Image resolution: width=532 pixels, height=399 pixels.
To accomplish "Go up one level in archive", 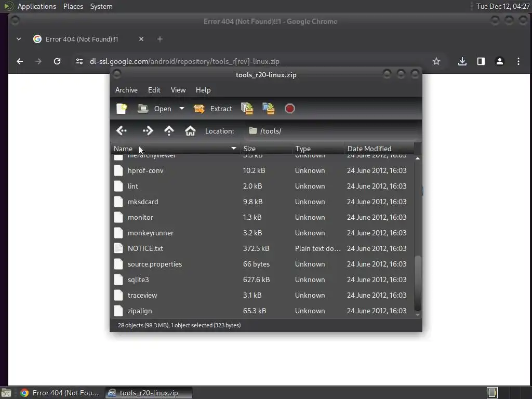I will (169, 130).
